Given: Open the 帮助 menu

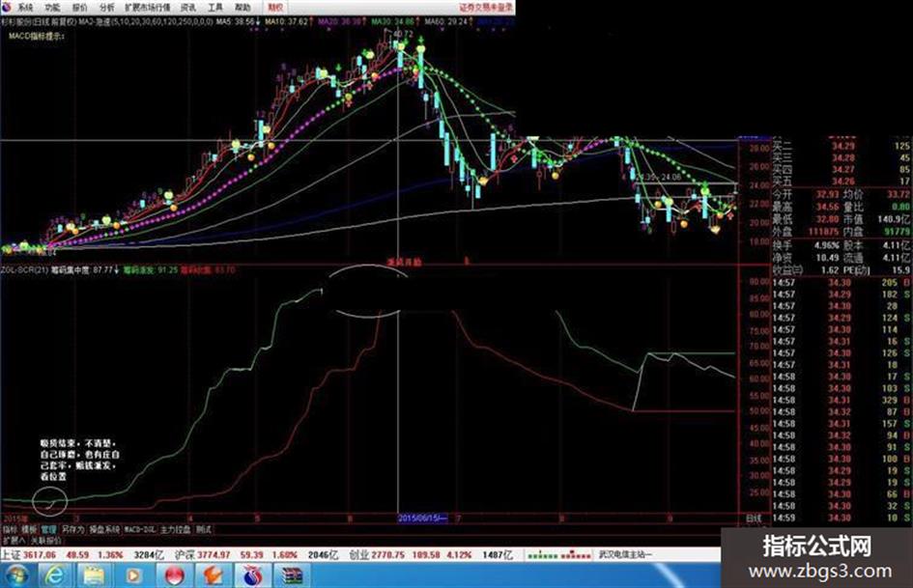Looking at the screenshot, I should point(243,8).
